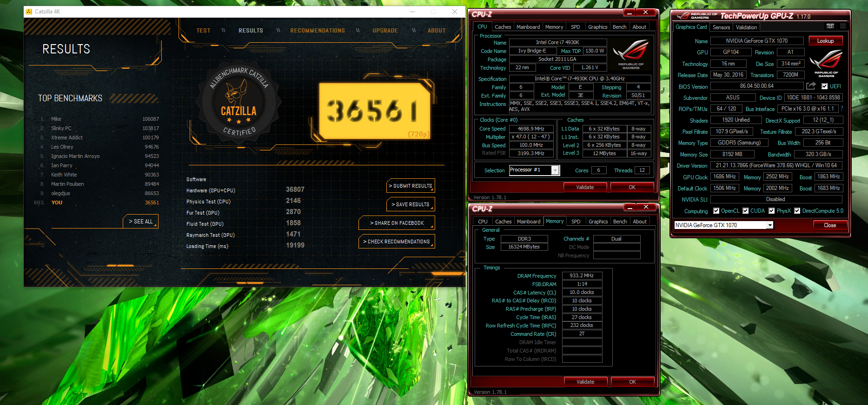Open SPD tab in CPU-Z processor window
Viewport: 868px width, 405px height.
(x=575, y=27)
